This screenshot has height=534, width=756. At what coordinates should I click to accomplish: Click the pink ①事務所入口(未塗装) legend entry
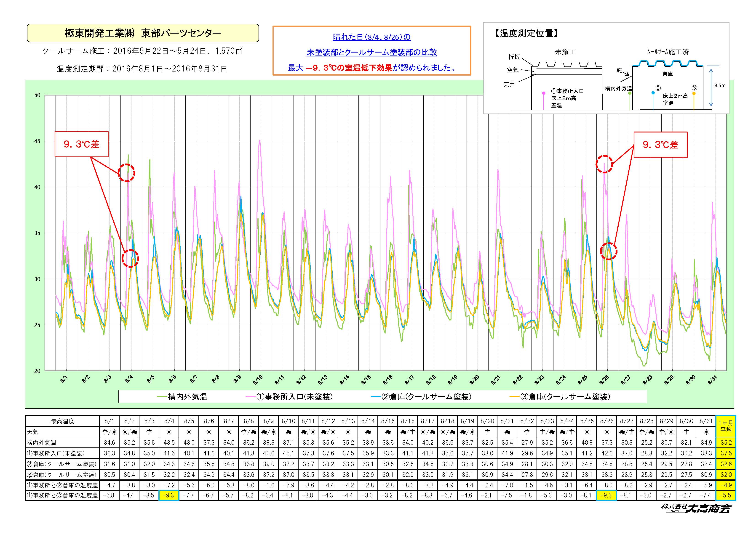point(289,397)
